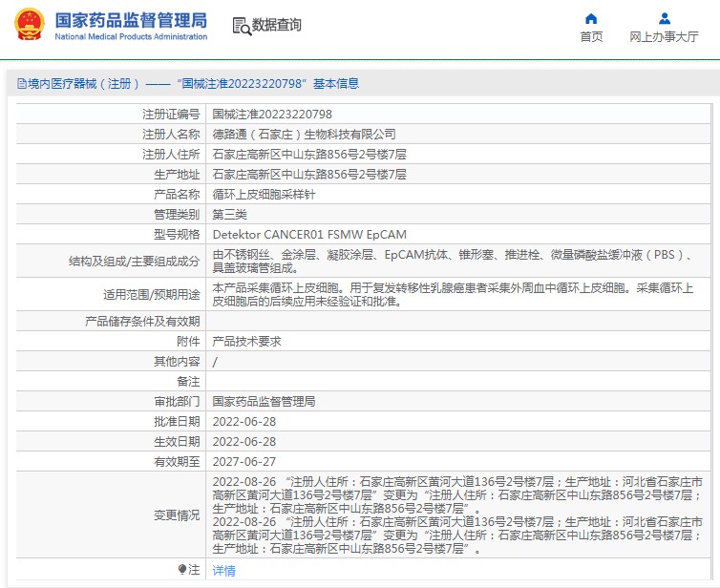Screen dimensions: 720x588
Task: Click the 数据查询 label
Action: [276, 25]
